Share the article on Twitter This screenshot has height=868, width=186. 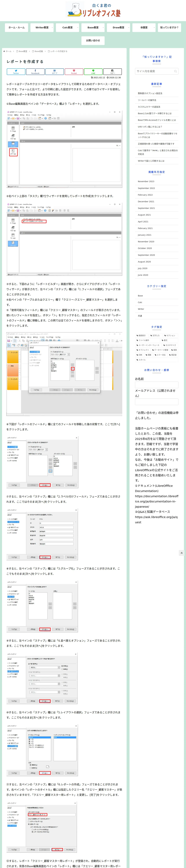click(x=16, y=72)
